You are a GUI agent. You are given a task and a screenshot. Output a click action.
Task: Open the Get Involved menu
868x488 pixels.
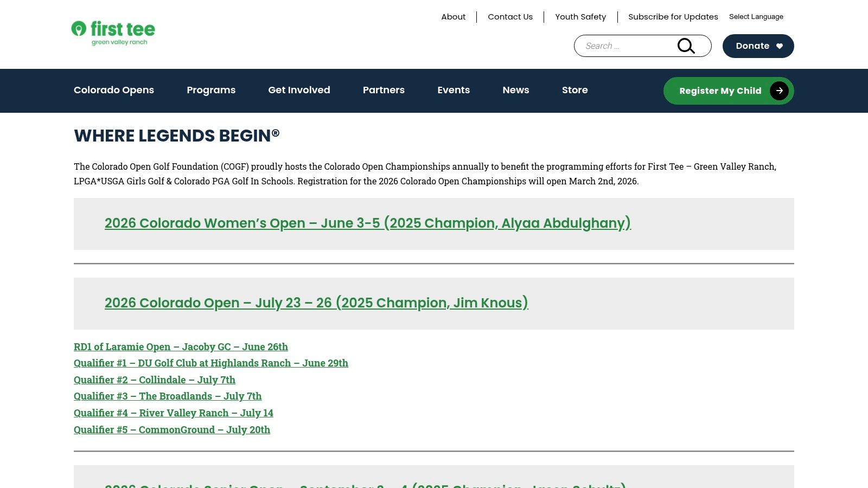click(299, 90)
